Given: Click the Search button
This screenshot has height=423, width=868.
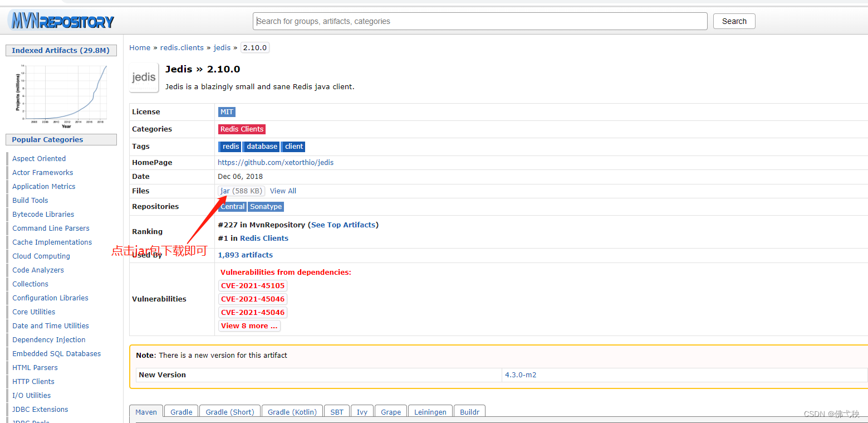Looking at the screenshot, I should 734,21.
